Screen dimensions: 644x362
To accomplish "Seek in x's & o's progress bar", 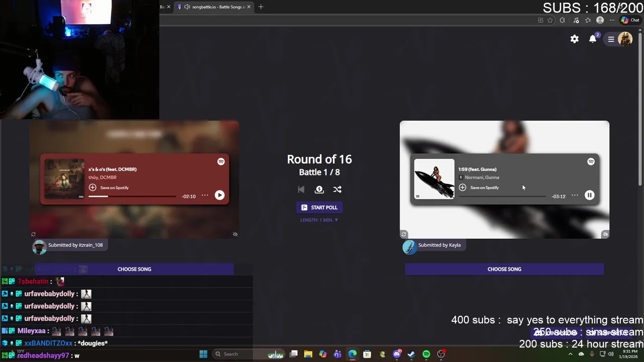I will coord(132,196).
